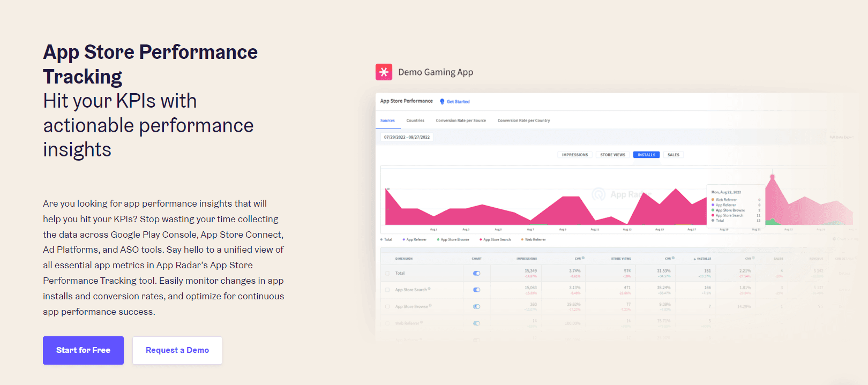This screenshot has width=868, height=385.
Task: Click info icon next to App Store Browse row
Action: click(x=430, y=306)
